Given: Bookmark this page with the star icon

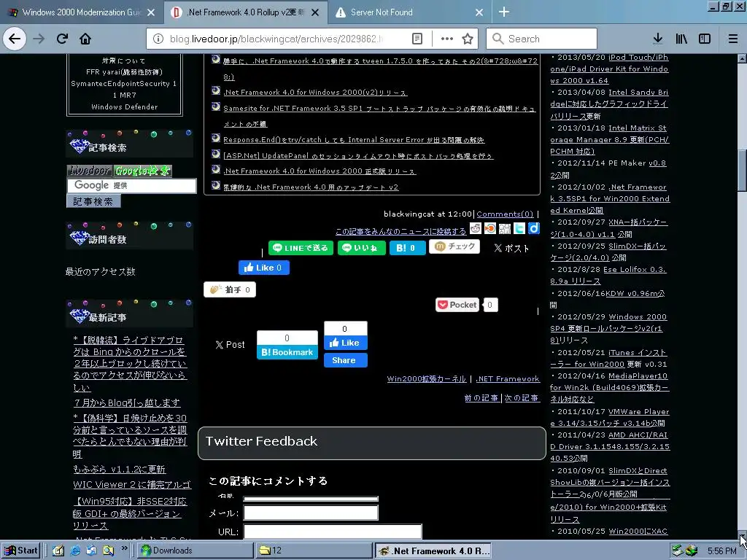Looking at the screenshot, I should [x=468, y=39].
